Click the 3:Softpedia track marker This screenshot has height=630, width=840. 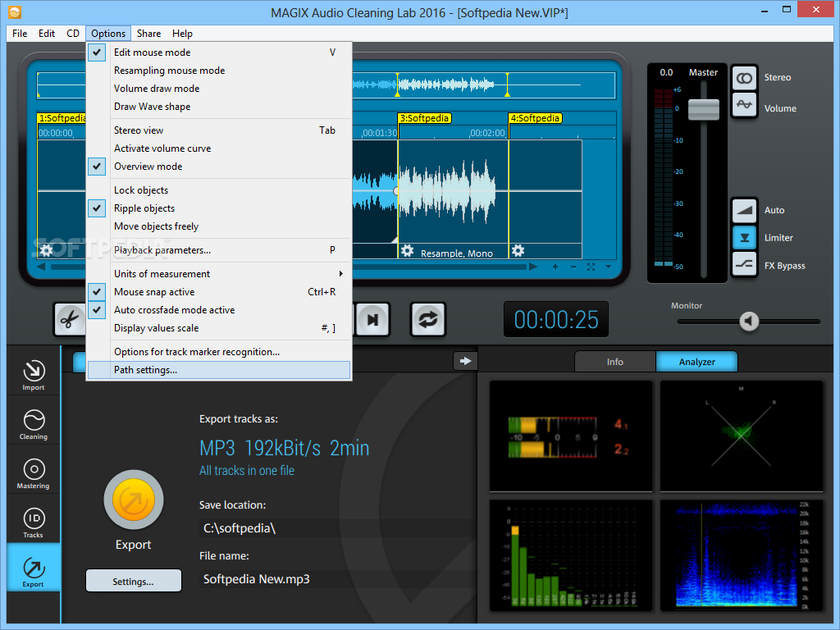tap(425, 118)
